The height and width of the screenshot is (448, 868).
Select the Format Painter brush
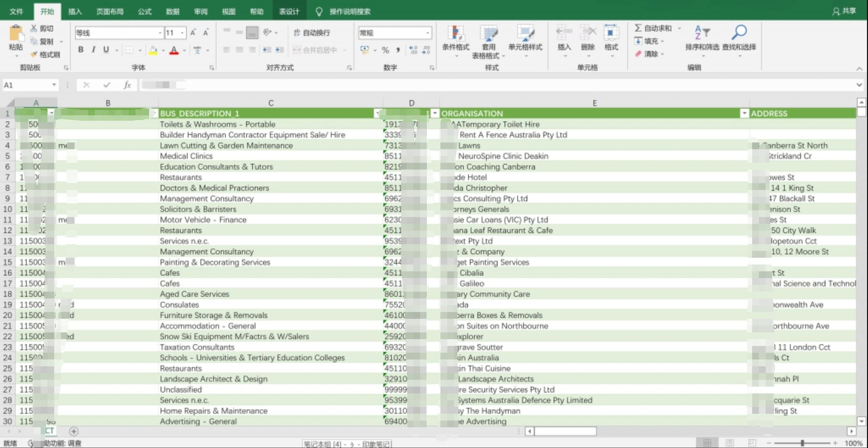click(34, 54)
